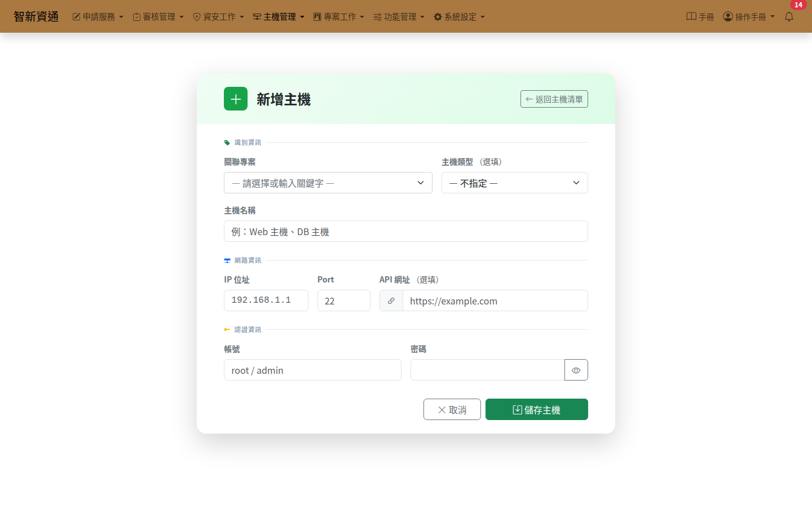Click the shield icon of 資安工作
Viewport: 812px width, 508px height.
coord(197,17)
